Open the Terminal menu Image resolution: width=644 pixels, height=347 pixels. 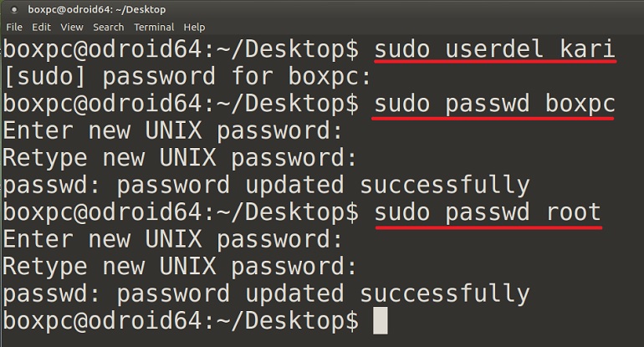(154, 27)
